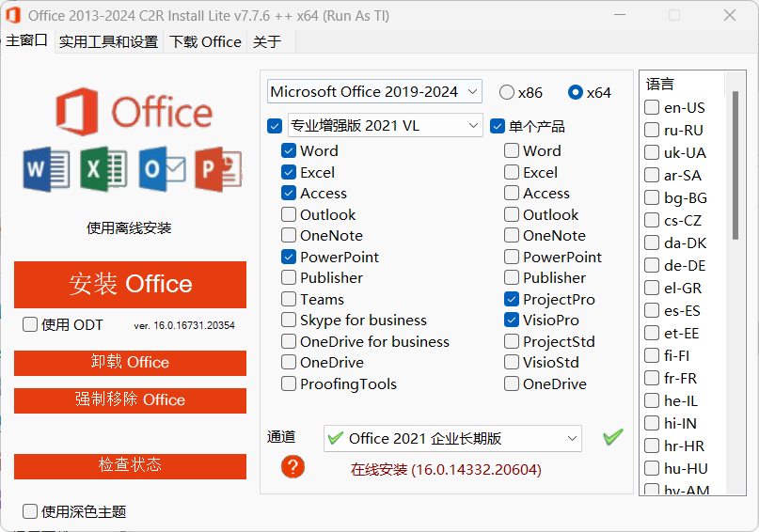Screen dimensions: 759x532
Task: Check ProjectStd single product
Action: (512, 341)
